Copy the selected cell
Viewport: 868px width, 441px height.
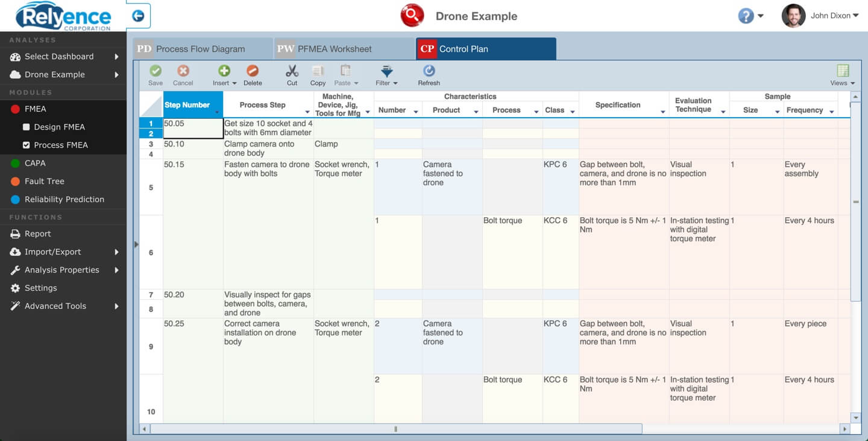point(318,75)
